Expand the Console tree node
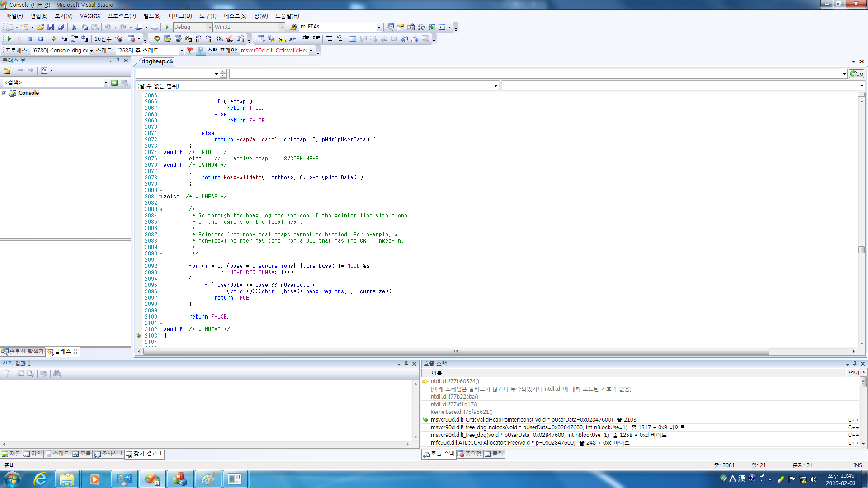This screenshot has width=868, height=488. 5,93
